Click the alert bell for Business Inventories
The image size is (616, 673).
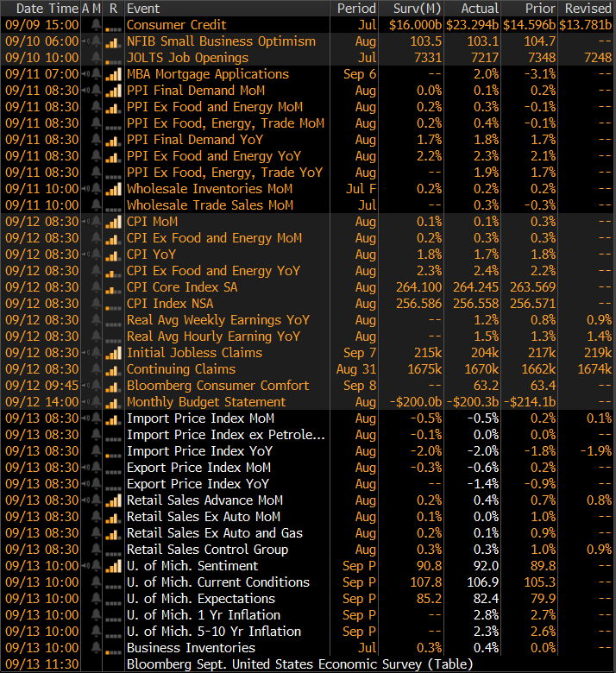pos(97,648)
